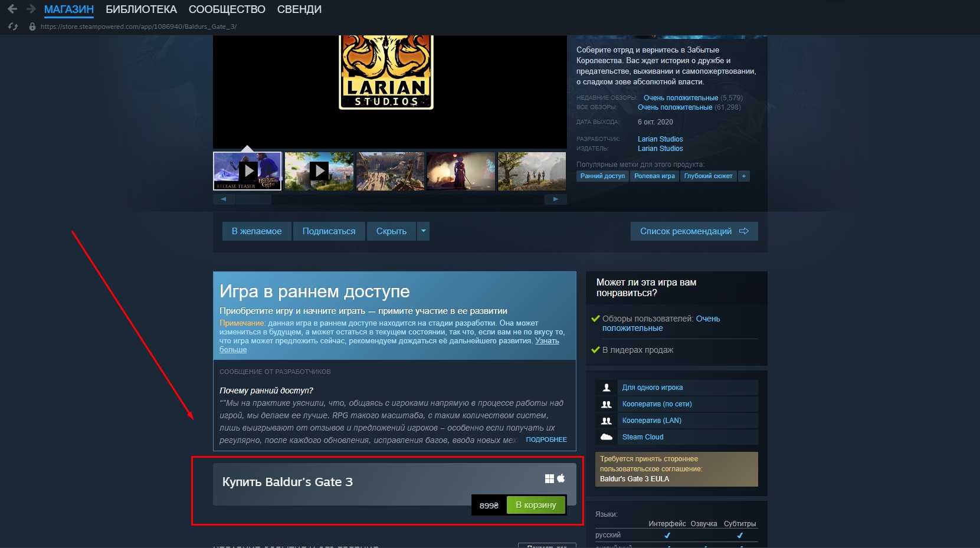Click the release date 6 окт. 2020
Image resolution: width=980 pixels, height=548 pixels.
coord(655,122)
